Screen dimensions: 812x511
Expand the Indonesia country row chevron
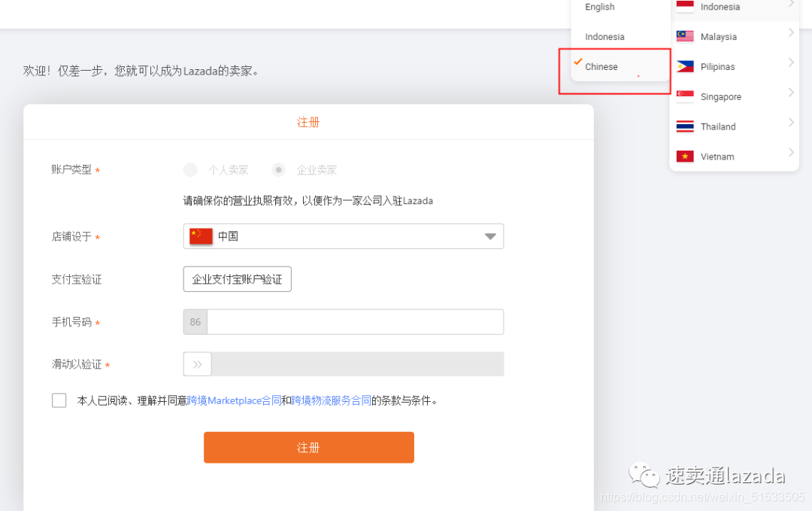[x=791, y=4]
